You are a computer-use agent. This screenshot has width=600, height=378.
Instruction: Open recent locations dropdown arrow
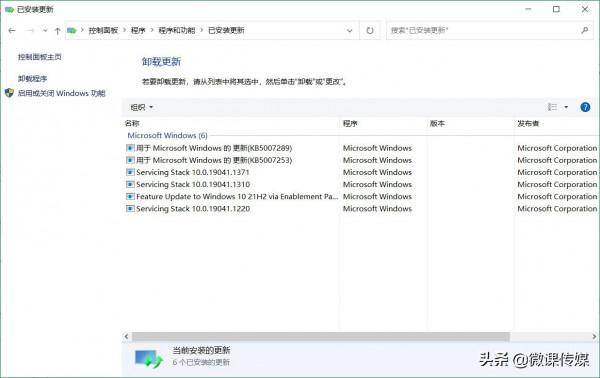click(45, 31)
